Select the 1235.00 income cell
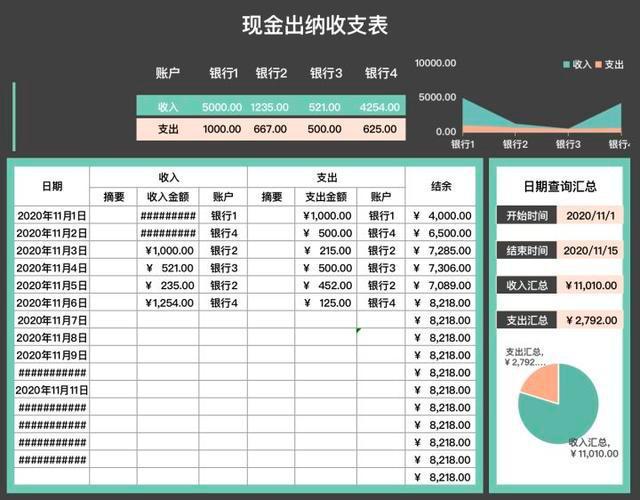Viewport: 640px width, 500px height. tap(269, 107)
